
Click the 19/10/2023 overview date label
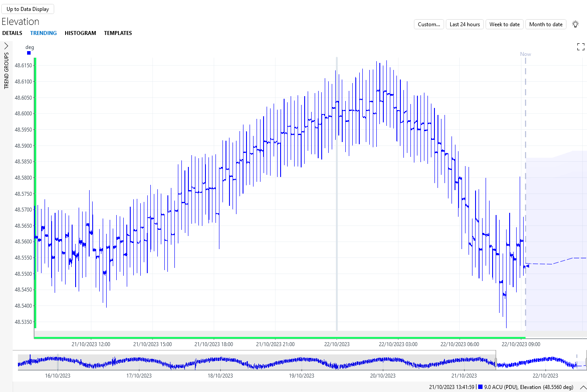coord(302,376)
